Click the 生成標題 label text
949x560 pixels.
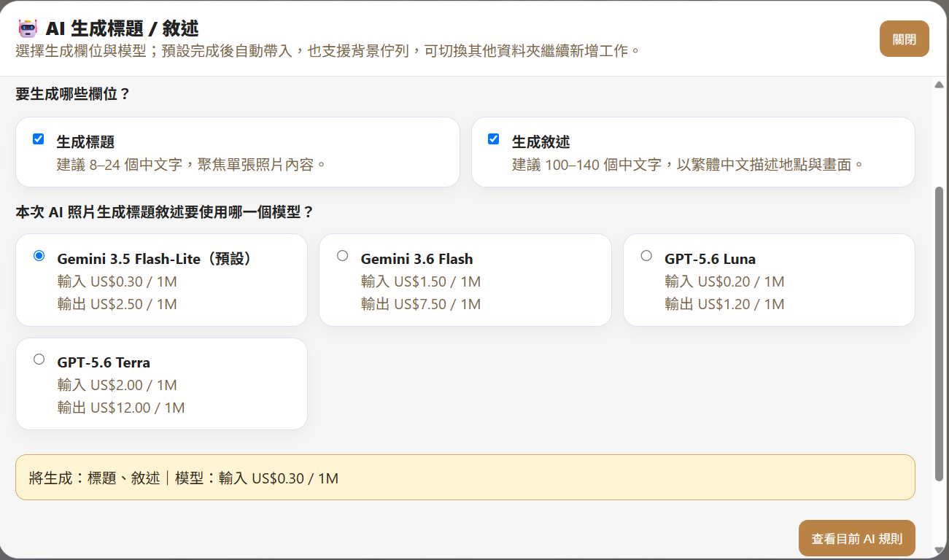coord(85,142)
